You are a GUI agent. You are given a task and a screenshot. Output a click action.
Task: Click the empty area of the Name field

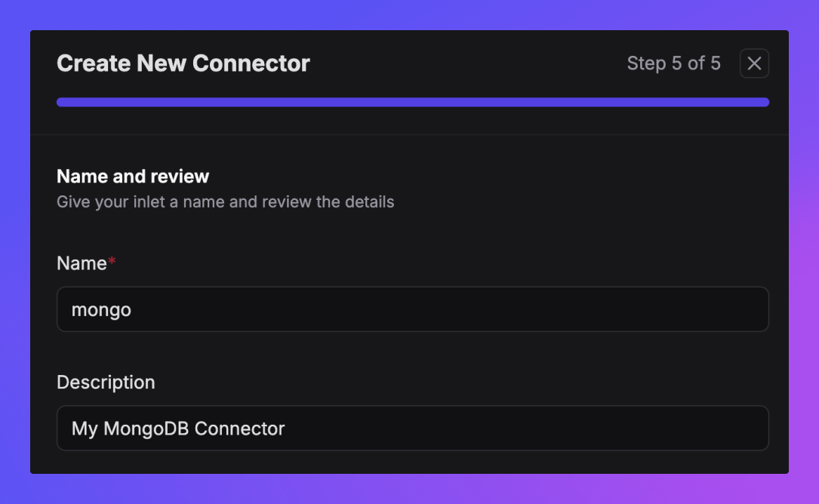coord(449,309)
